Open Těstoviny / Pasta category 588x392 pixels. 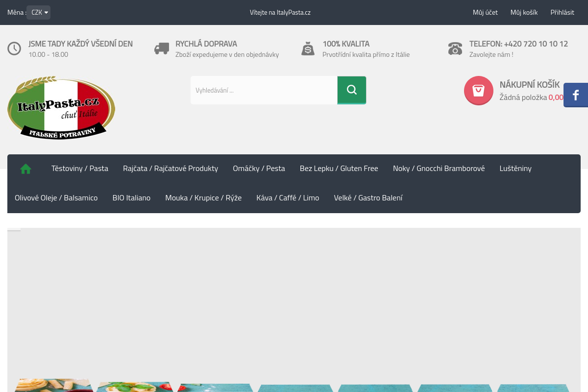click(80, 169)
